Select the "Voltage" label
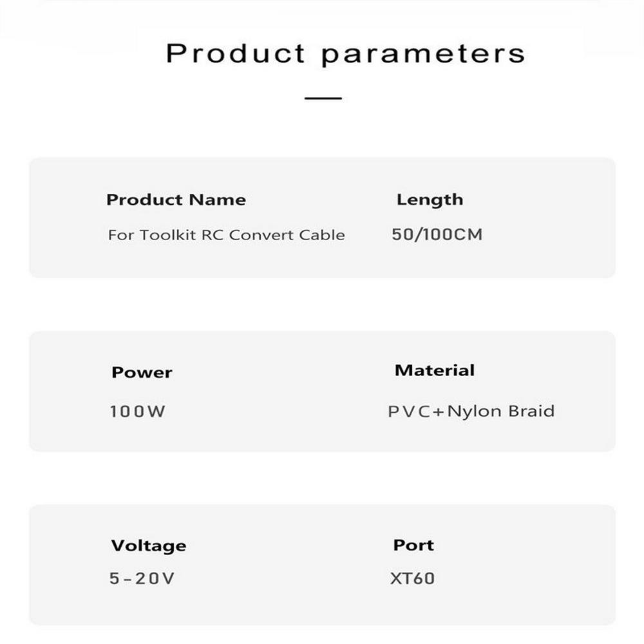The width and height of the screenshot is (644, 644). click(x=149, y=545)
